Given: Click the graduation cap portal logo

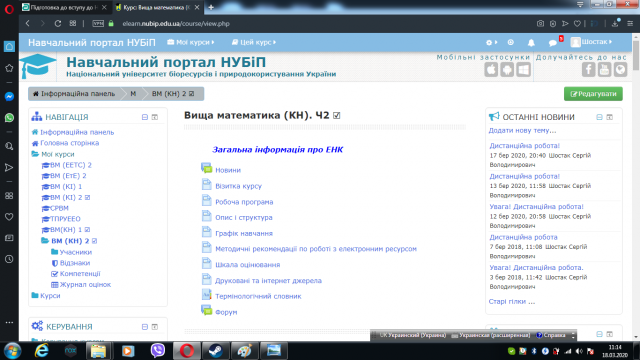Looking at the screenshot, I should (38, 66).
